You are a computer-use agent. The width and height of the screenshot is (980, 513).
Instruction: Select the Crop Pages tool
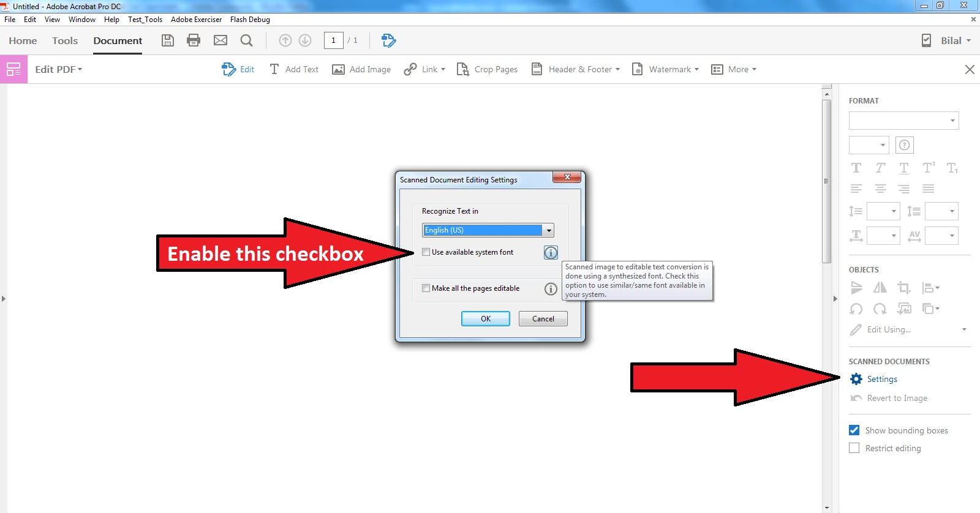(x=488, y=69)
